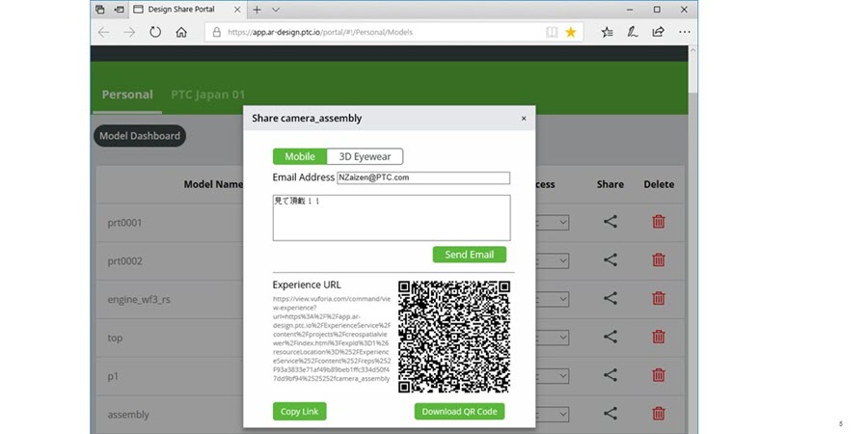
Task: Go to the browser home page
Action: pyautogui.click(x=181, y=32)
